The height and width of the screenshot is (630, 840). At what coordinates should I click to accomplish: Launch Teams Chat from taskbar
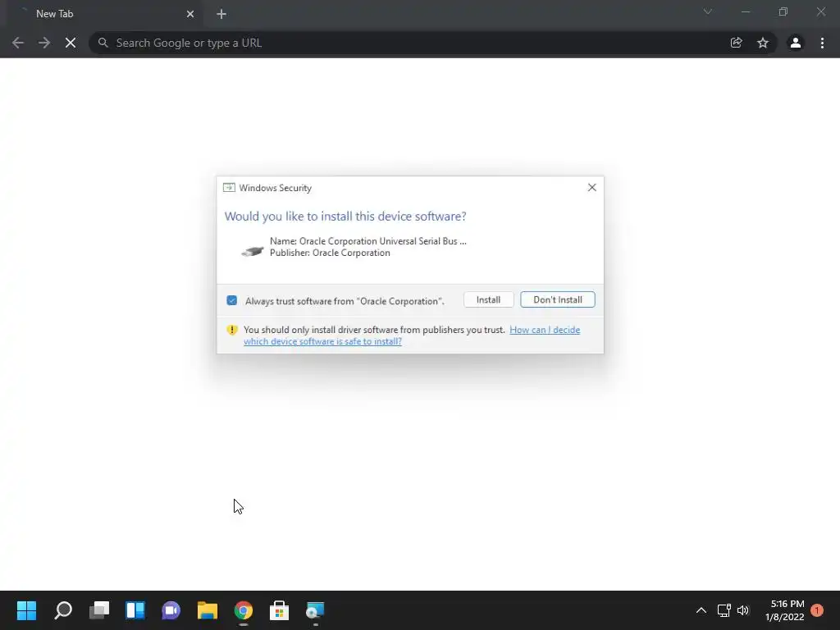pos(171,610)
